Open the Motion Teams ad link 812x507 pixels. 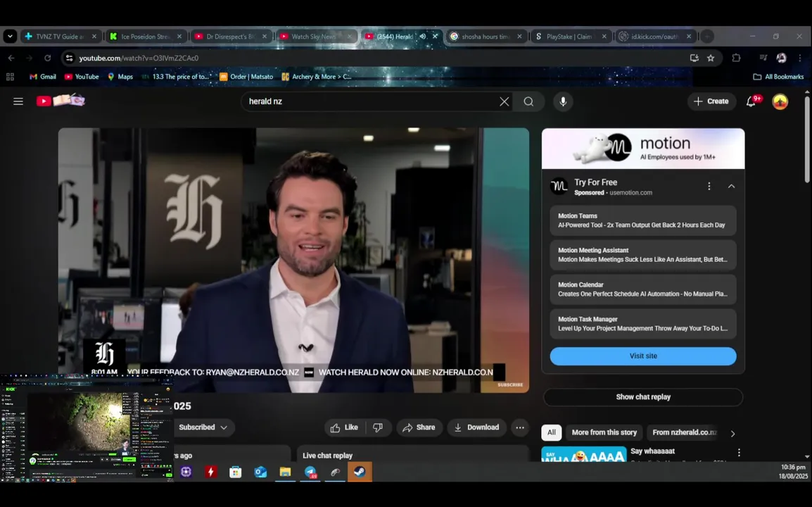[x=642, y=220]
